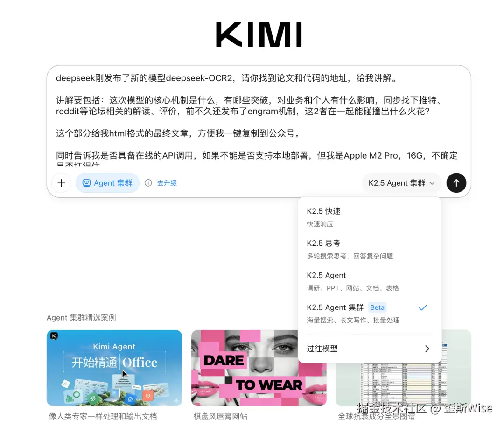Click the KIMI logo at top
Image resolution: width=504 pixels, height=426 pixels.
(x=259, y=35)
